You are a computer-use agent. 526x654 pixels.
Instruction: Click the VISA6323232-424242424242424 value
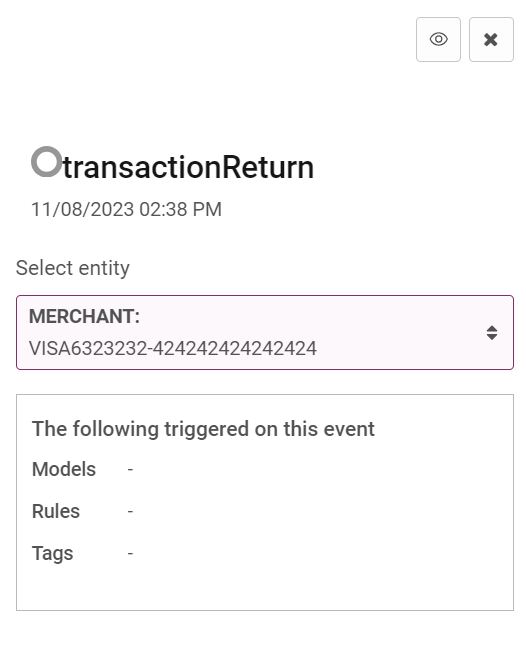pyautogui.click(x=173, y=348)
